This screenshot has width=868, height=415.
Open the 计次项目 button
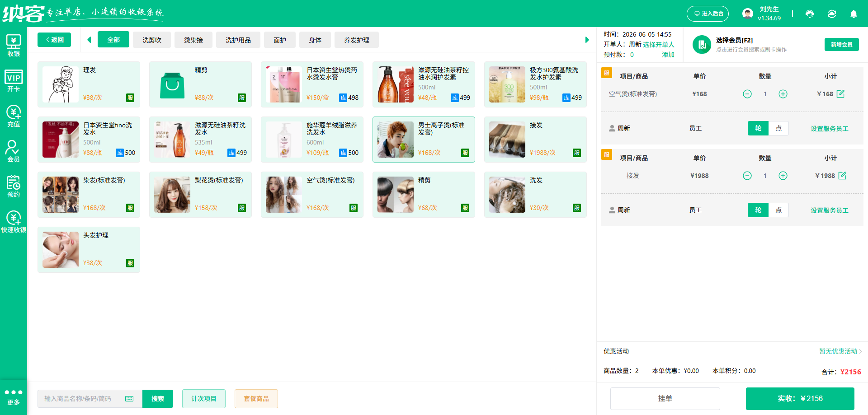click(x=204, y=399)
